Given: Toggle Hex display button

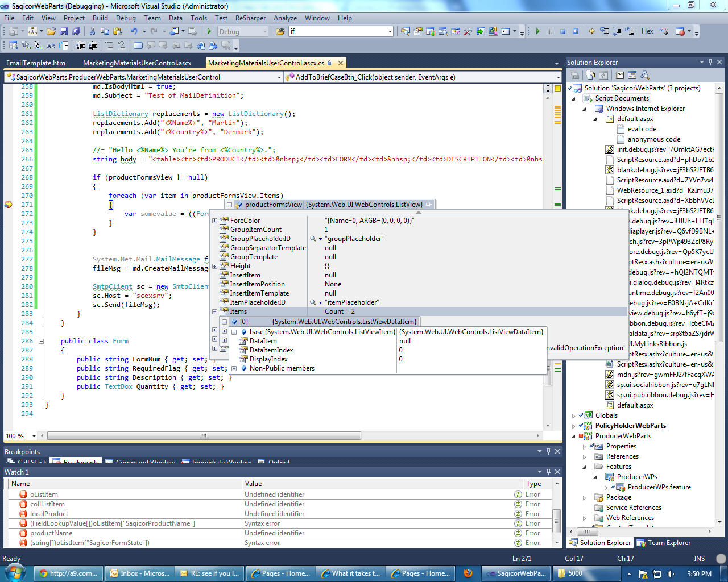Looking at the screenshot, I should 647,31.
